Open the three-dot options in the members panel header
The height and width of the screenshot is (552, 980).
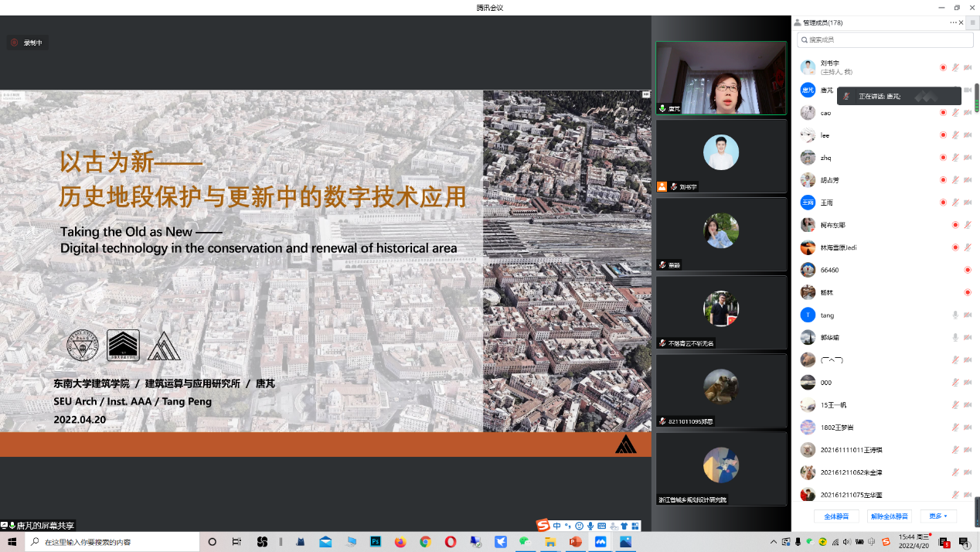coord(953,22)
